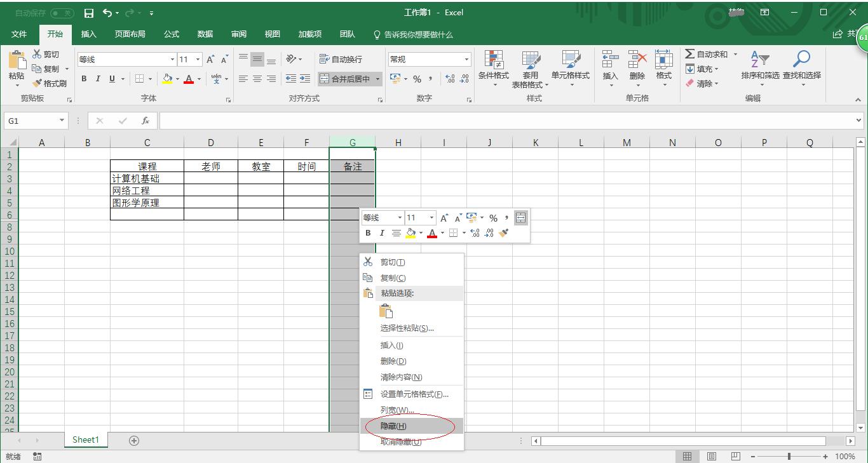This screenshot has width=868, height=463.
Task: Open the number format dropdown showing 常规
Action: click(429, 58)
